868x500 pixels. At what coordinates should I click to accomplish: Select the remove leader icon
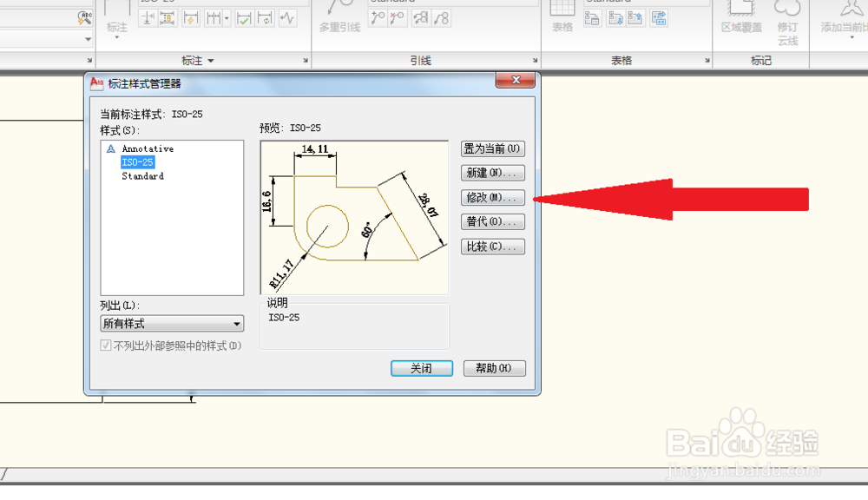click(397, 18)
